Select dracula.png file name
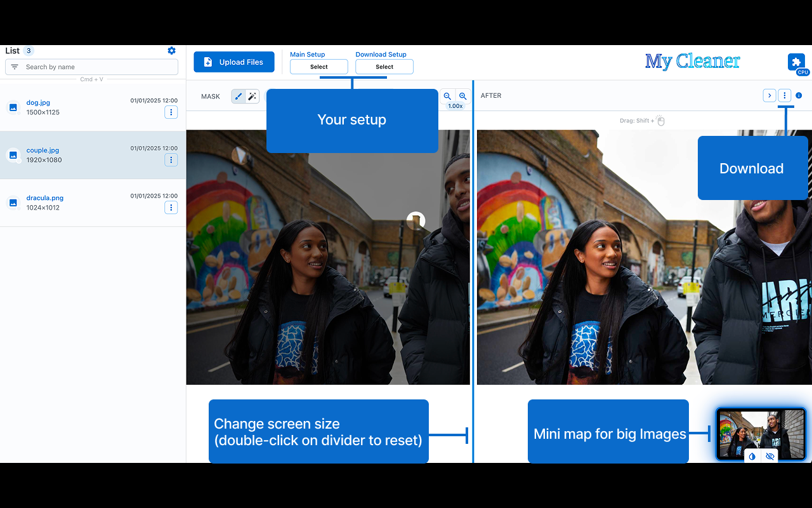 [x=45, y=198]
